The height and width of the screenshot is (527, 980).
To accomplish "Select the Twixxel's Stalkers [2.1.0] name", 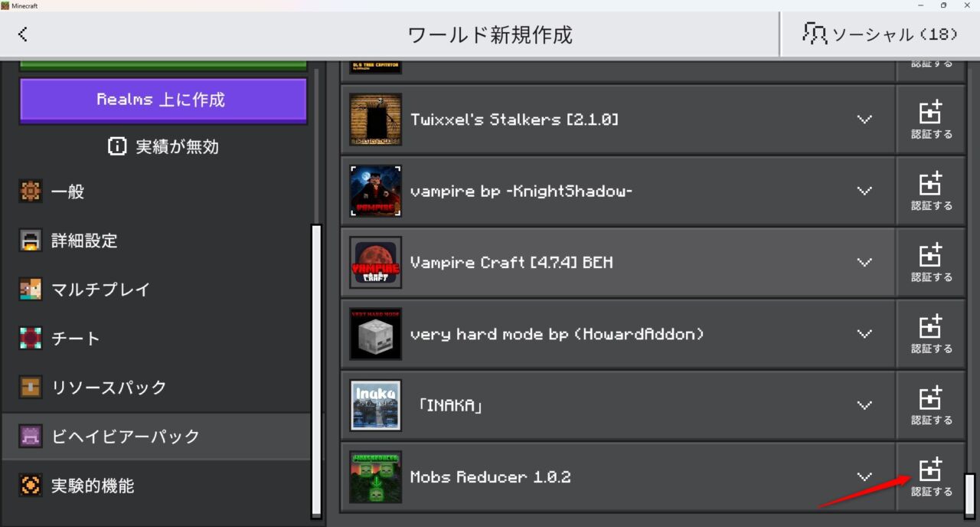I will (514, 119).
